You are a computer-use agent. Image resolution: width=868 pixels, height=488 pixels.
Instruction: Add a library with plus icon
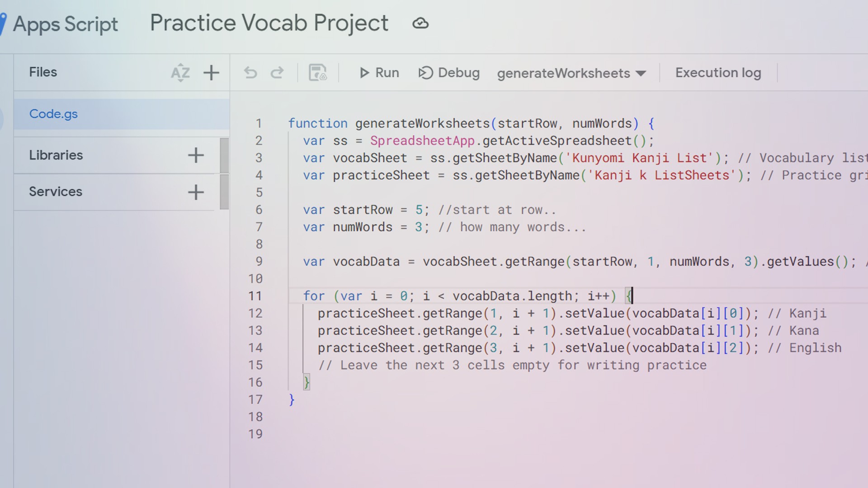[x=196, y=155]
